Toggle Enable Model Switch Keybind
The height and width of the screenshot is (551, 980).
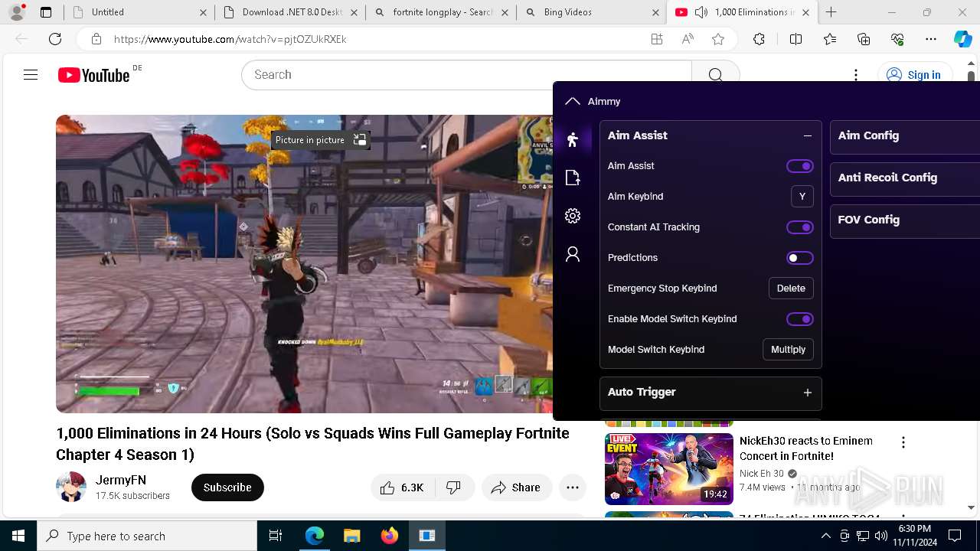(799, 319)
